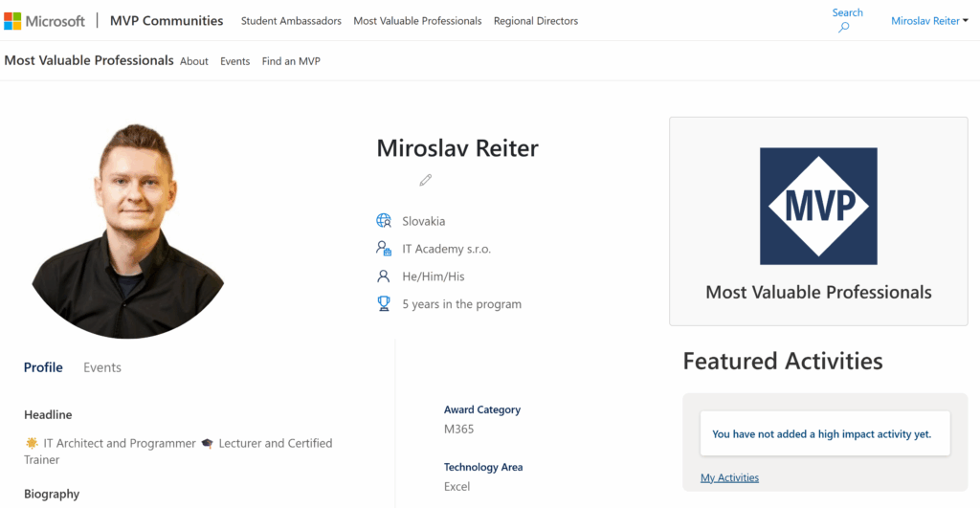Click the M365 award category value
Screen dimensions: 980x508
coord(458,430)
